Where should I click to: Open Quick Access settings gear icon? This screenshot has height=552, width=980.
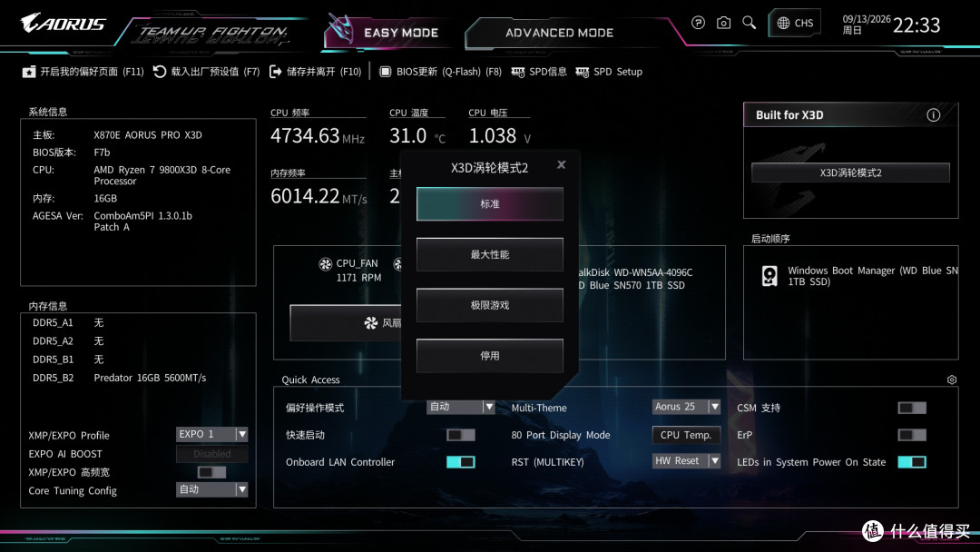(x=951, y=379)
